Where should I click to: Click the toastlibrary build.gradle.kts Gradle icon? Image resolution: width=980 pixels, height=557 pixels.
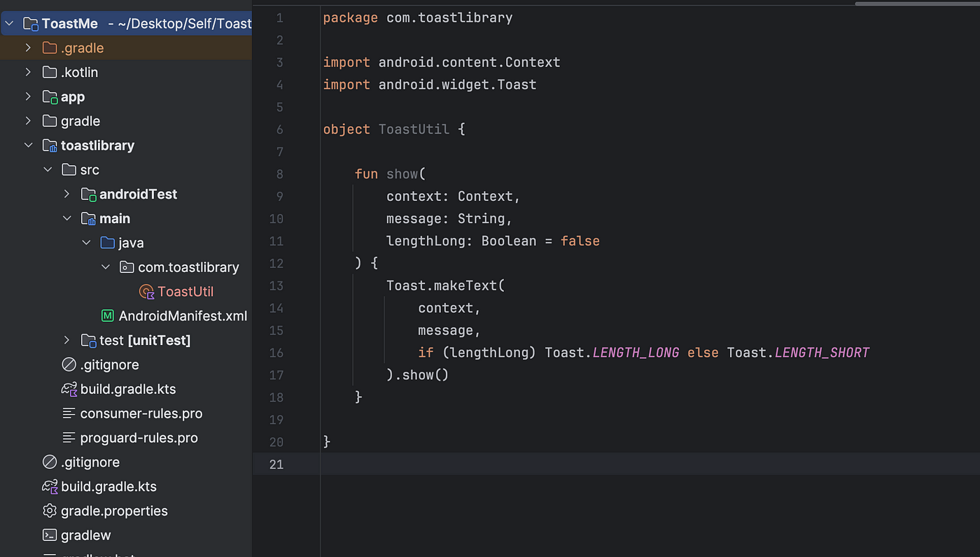(x=69, y=389)
